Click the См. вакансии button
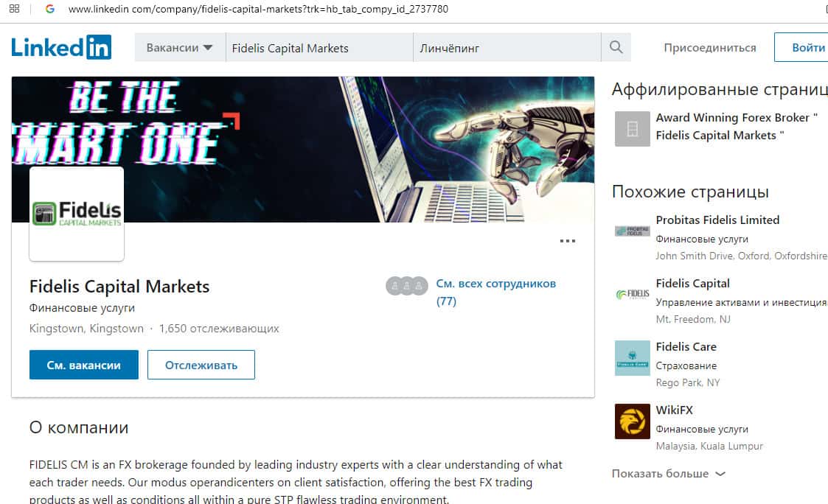Screen dimensions: 828x504 point(84,365)
